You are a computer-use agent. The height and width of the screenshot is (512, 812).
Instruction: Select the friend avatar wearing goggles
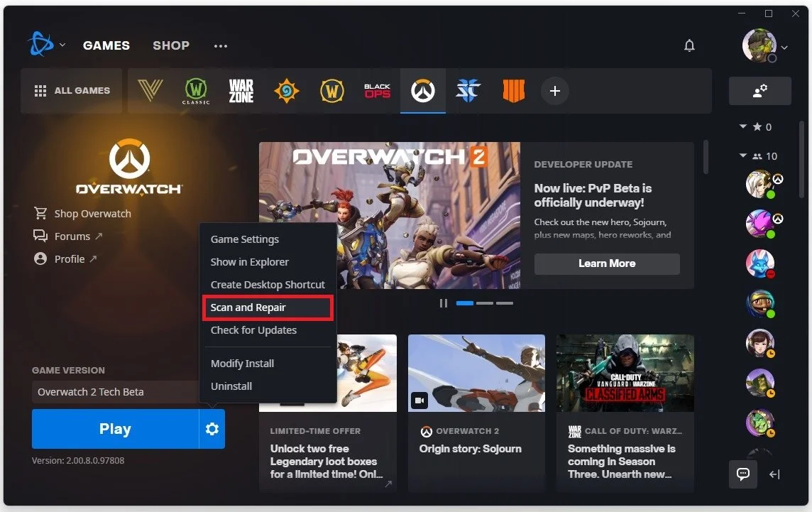click(x=759, y=303)
